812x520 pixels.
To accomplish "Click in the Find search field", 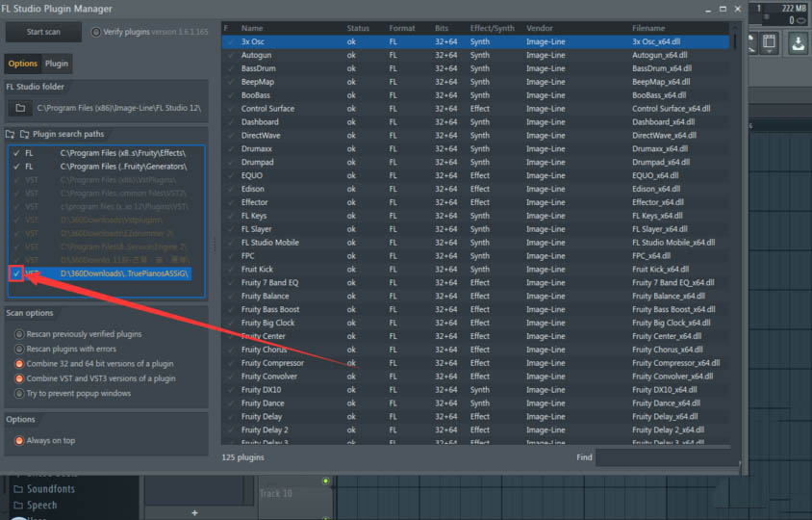I will tap(667, 457).
